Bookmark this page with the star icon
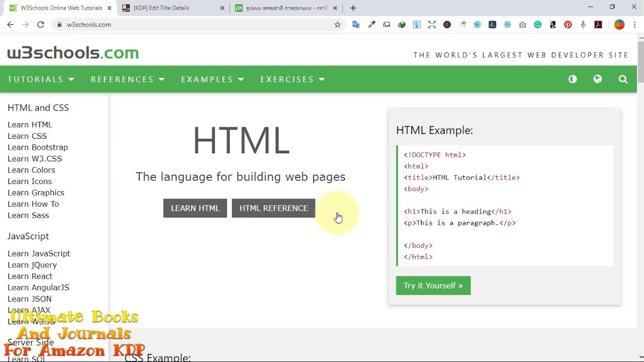Viewport: 644px width, 362px height. tap(338, 25)
